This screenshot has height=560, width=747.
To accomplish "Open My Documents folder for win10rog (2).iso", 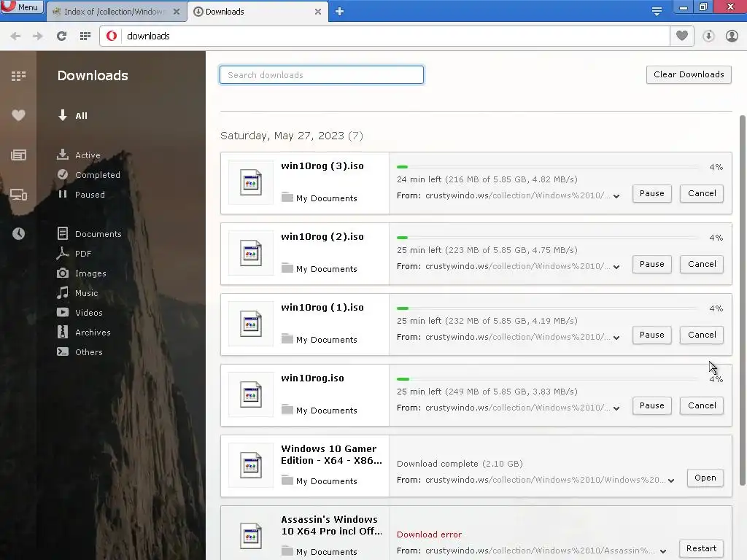I will pyautogui.click(x=320, y=268).
